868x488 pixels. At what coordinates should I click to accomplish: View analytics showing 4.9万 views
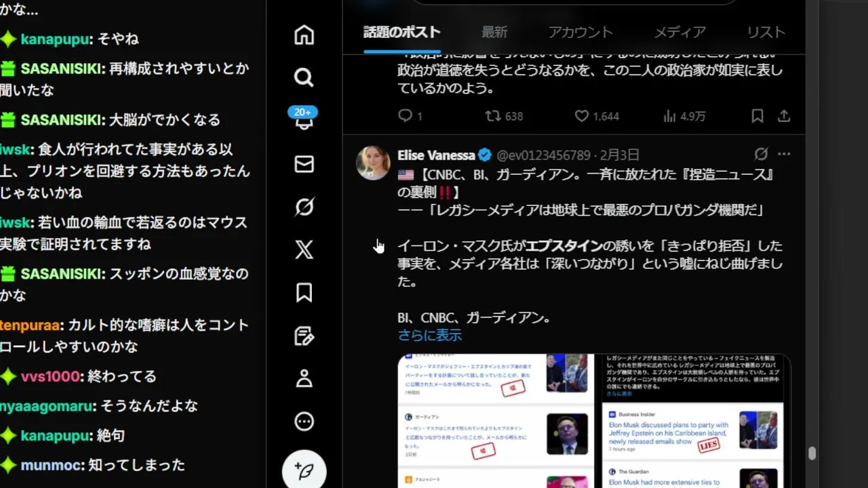684,116
